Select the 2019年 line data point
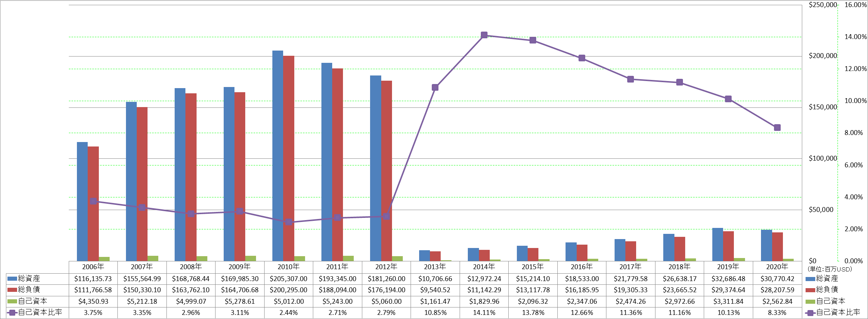 pos(728,99)
